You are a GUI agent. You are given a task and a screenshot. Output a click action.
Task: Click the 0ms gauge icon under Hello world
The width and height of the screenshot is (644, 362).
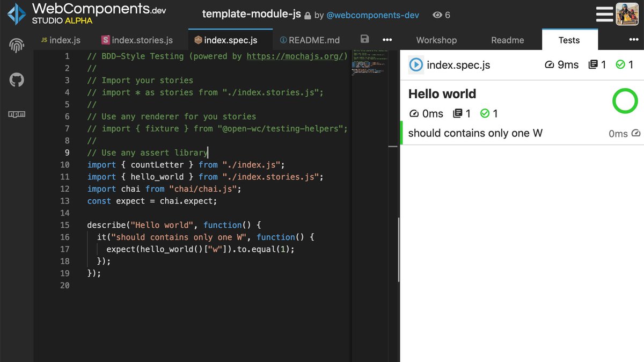(414, 113)
